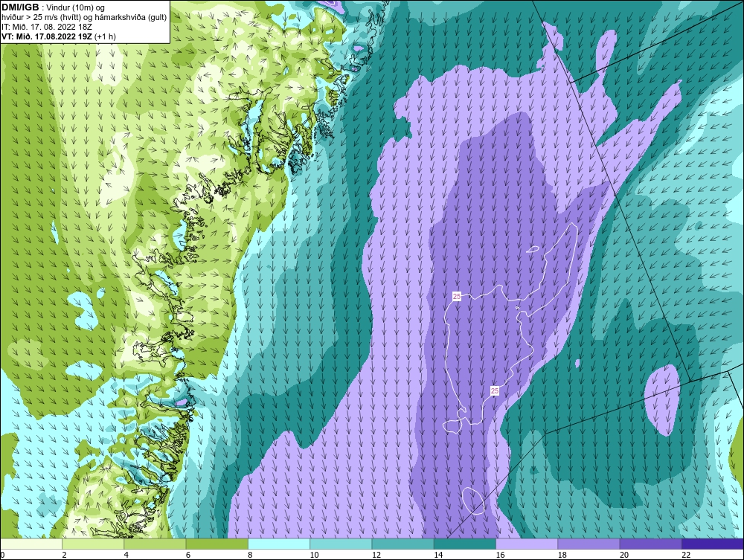Screen dimensions: 744x560
Task: Click the legend tick label 22
Action: click(686, 556)
